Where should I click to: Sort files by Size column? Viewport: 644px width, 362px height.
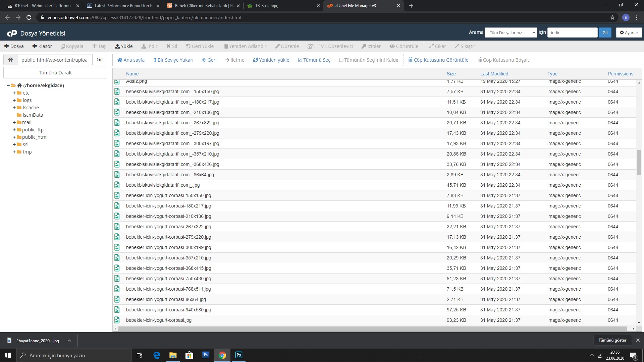451,74
